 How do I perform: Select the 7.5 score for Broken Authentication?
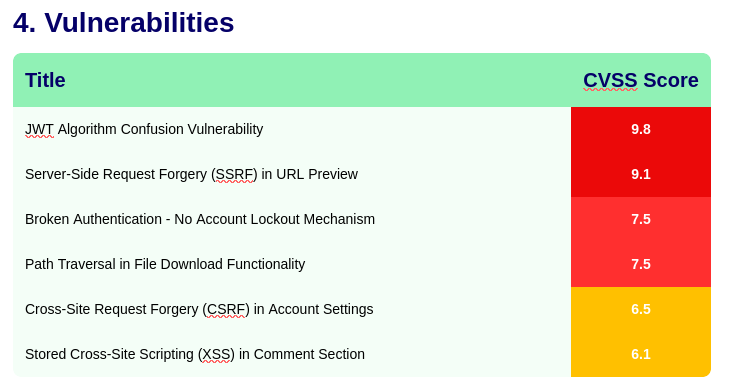pos(641,219)
